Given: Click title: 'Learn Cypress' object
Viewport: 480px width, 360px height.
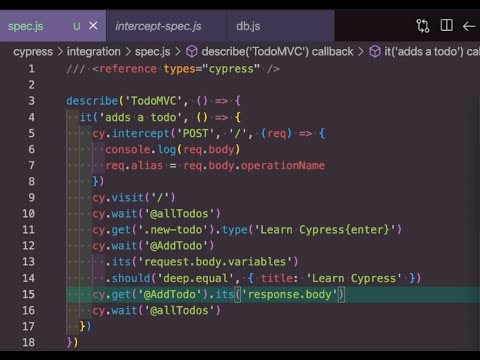Looking at the screenshot, I should (331, 278).
